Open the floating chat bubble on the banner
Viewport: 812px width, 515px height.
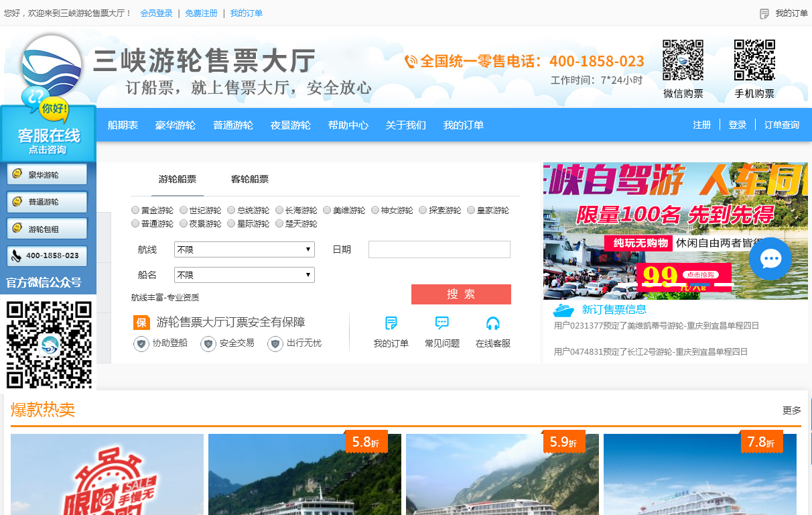point(770,260)
